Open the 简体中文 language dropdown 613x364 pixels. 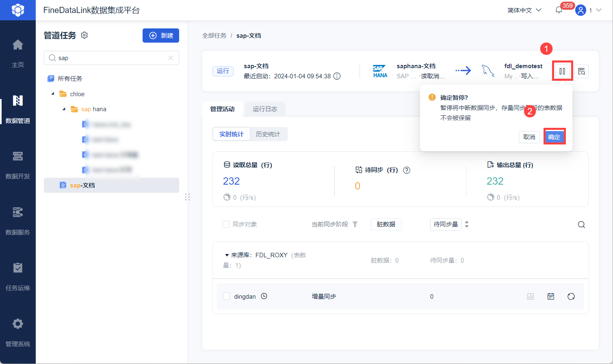coord(524,10)
